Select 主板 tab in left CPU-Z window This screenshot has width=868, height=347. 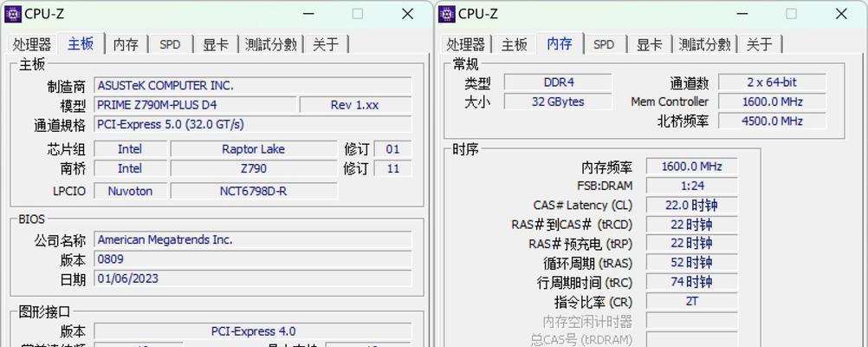coord(81,43)
